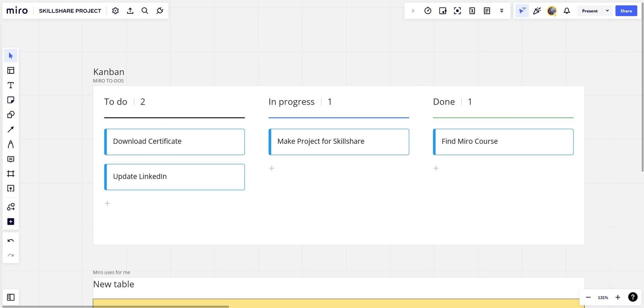The height and width of the screenshot is (308, 644).
Task: Show more toolbar apps double chevron
Action: pos(501,11)
